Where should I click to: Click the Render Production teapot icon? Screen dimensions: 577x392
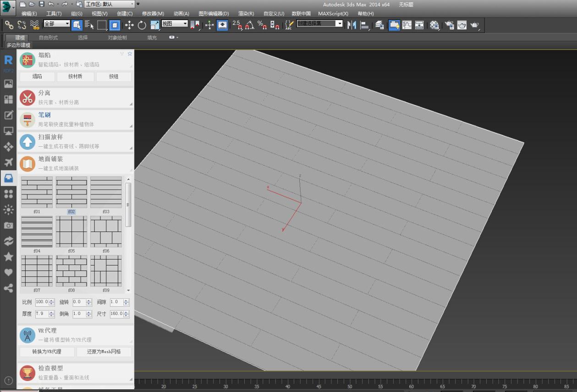[475, 25]
